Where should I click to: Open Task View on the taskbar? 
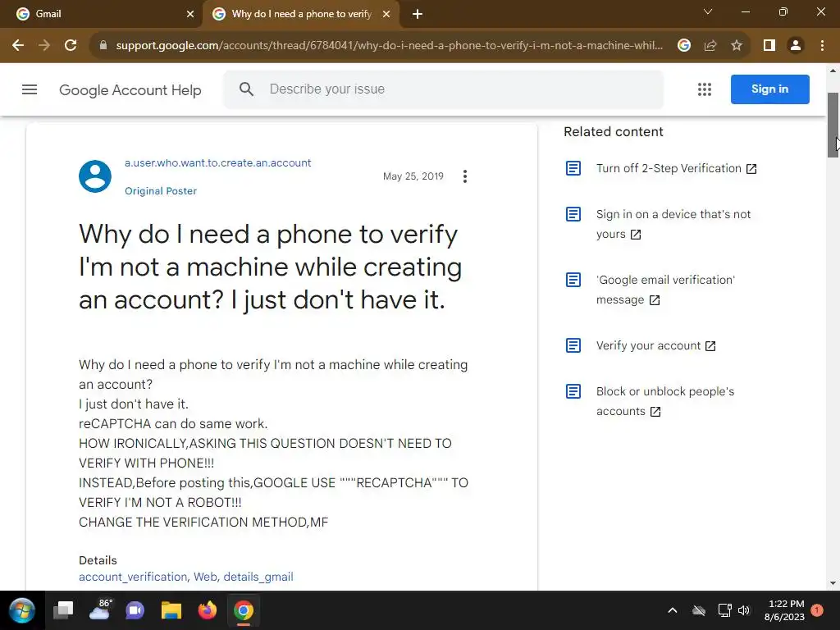63,610
